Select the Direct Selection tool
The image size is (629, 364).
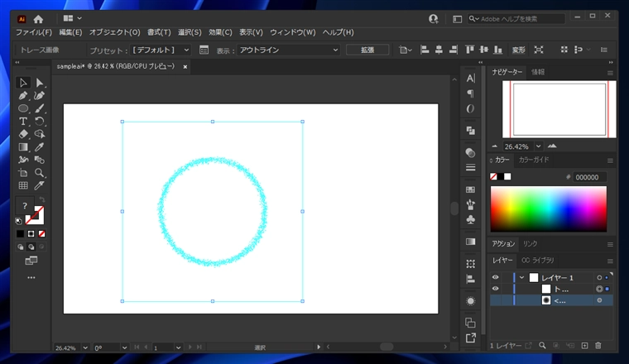coord(40,83)
